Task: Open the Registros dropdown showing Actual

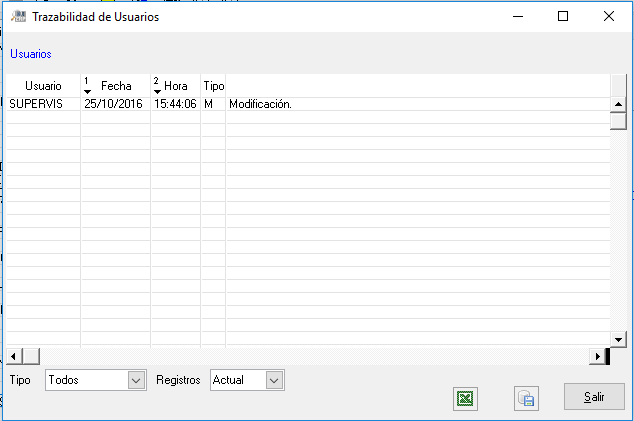Action: click(275, 380)
